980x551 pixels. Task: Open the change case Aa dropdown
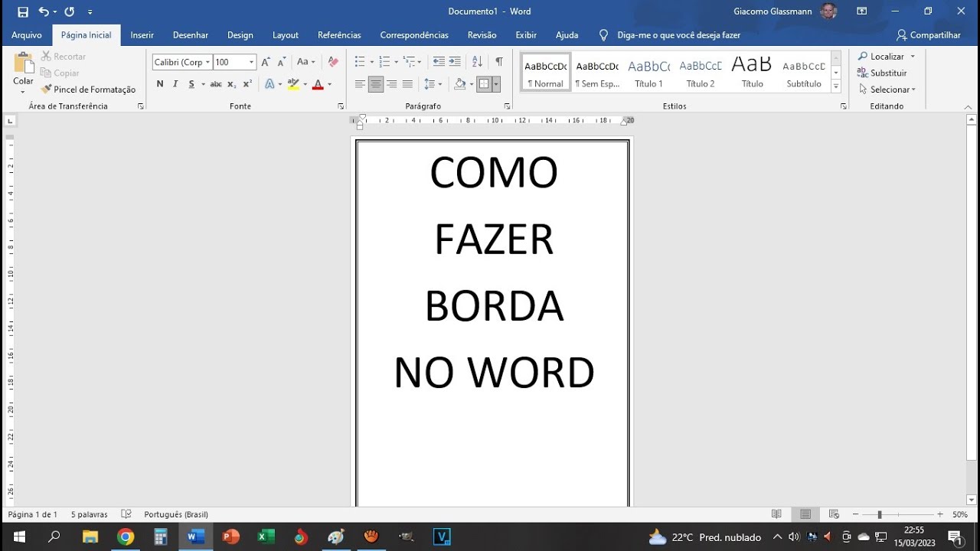point(305,62)
